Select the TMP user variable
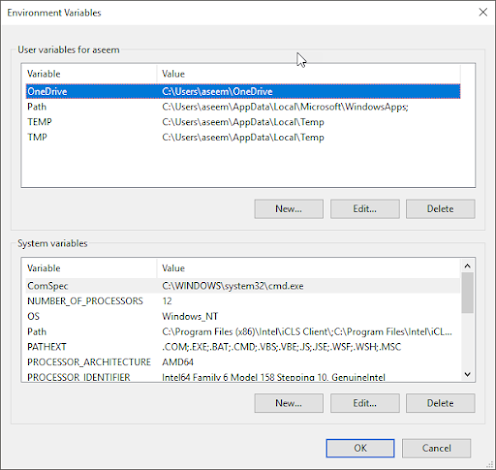 tap(243, 137)
